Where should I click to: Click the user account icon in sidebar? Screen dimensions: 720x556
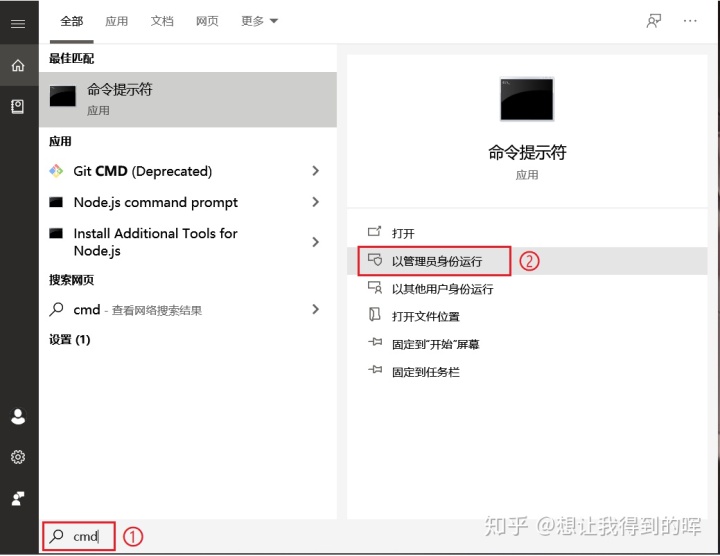(x=18, y=416)
